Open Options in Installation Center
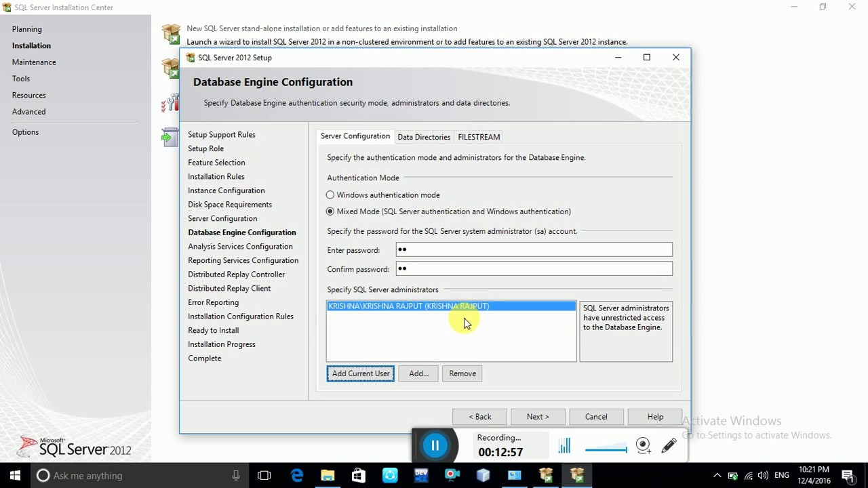This screenshot has width=868, height=488. [x=26, y=132]
